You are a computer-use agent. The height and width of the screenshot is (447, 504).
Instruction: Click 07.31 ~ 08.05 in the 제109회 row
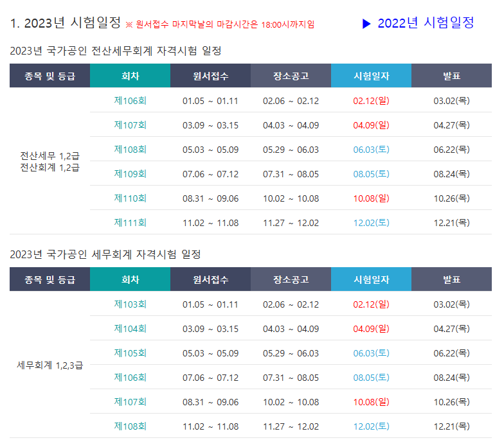click(x=291, y=174)
